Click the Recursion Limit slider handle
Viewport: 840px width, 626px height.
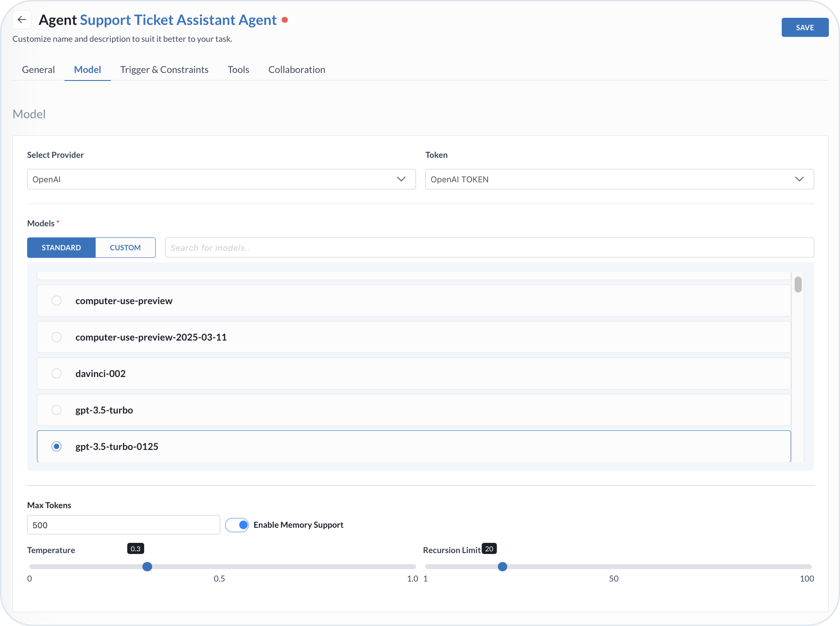pos(502,566)
